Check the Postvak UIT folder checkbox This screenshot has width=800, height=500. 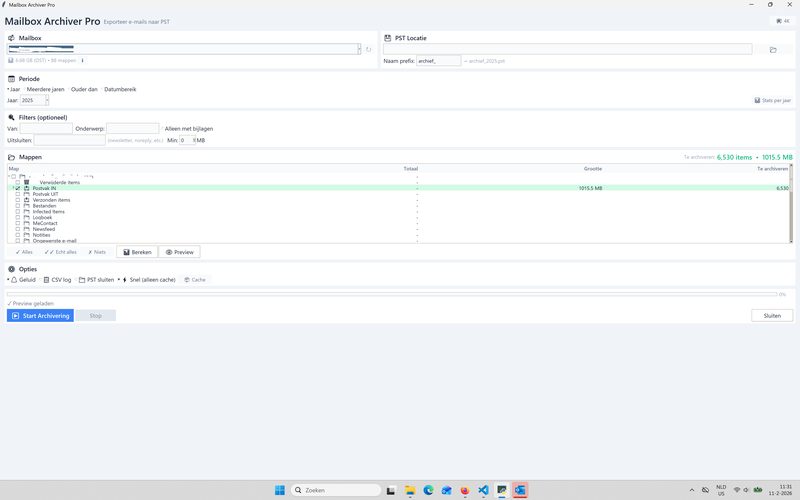(x=18, y=194)
